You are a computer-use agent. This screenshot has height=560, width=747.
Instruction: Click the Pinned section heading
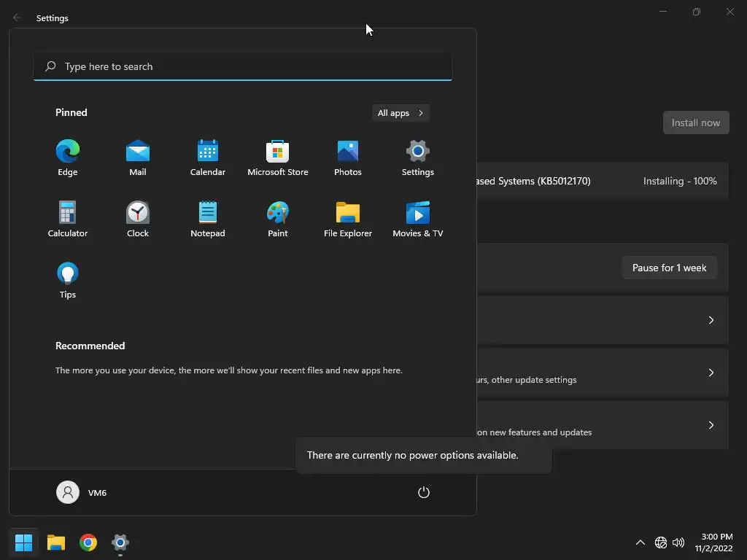click(71, 112)
